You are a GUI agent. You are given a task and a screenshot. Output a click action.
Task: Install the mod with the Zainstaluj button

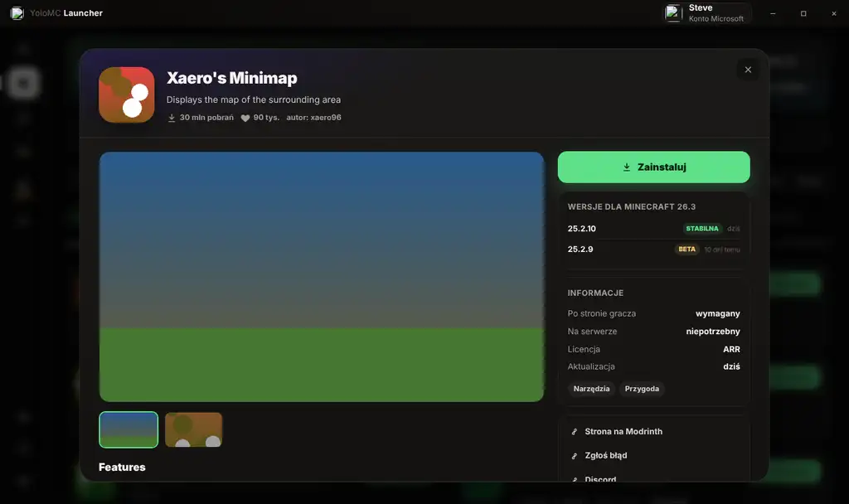[x=653, y=167]
